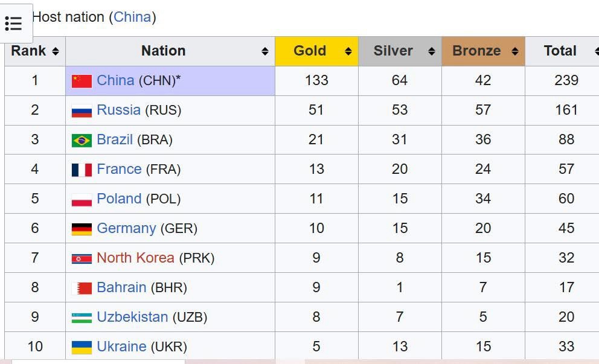The width and height of the screenshot is (599, 364).
Task: Click the Brazil flag icon
Action: [82, 140]
